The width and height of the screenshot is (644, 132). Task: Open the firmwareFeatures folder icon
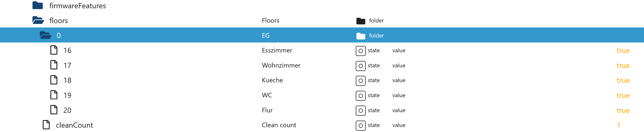pyautogui.click(x=37, y=5)
